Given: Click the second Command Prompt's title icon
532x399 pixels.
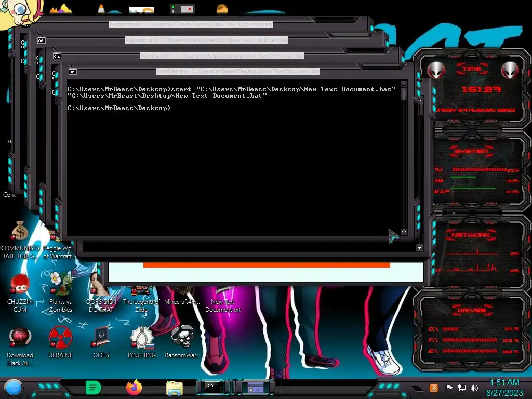Looking at the screenshot, I should tap(57, 56).
